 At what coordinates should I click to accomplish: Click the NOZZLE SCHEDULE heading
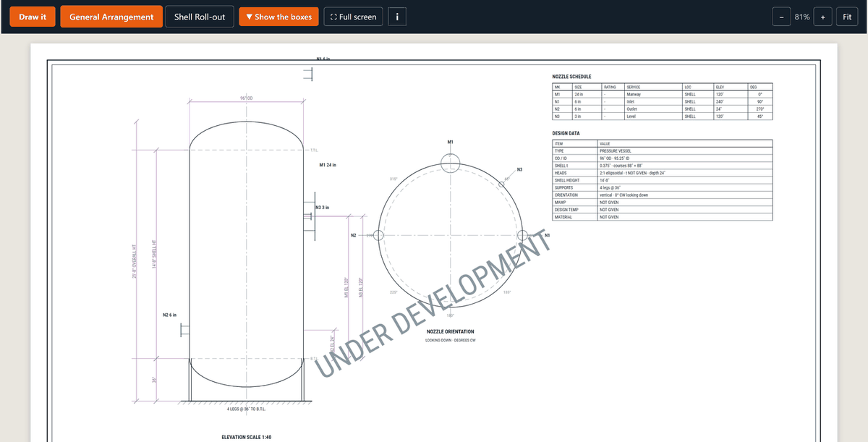[571, 76]
